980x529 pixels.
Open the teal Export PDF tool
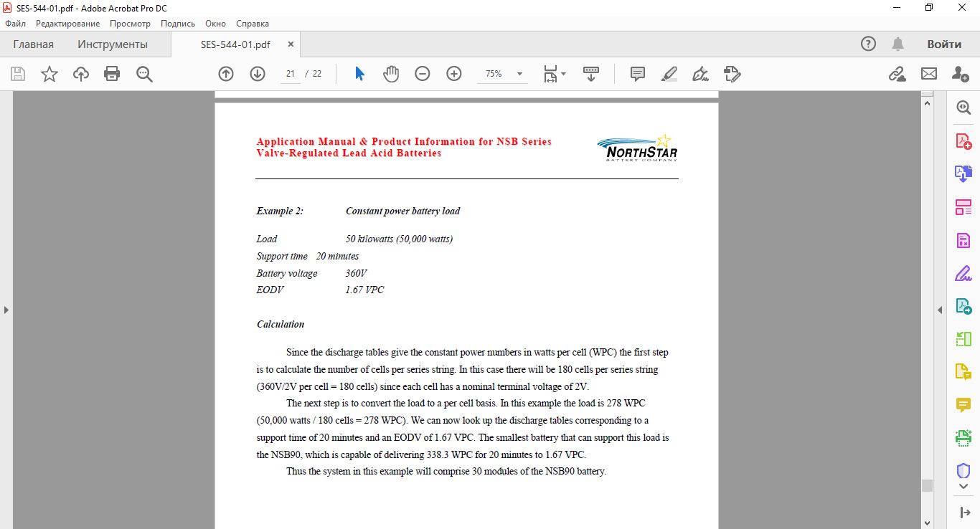[x=963, y=307]
